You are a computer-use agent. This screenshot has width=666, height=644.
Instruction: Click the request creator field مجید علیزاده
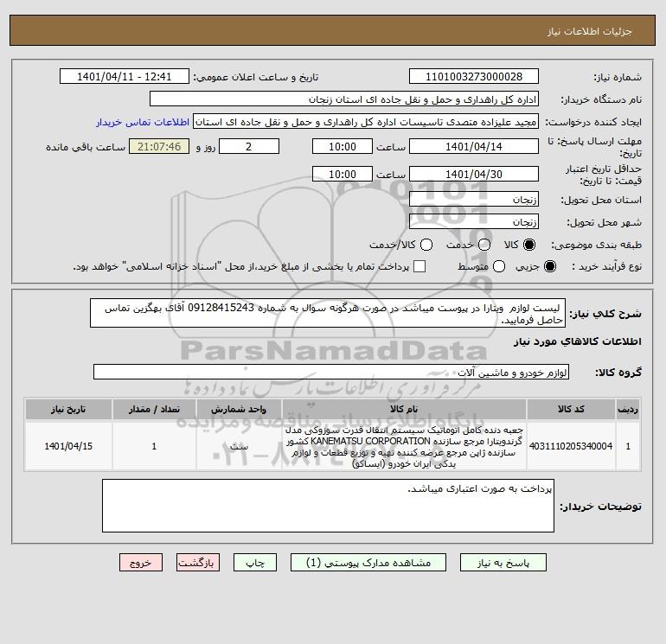tap(366, 122)
